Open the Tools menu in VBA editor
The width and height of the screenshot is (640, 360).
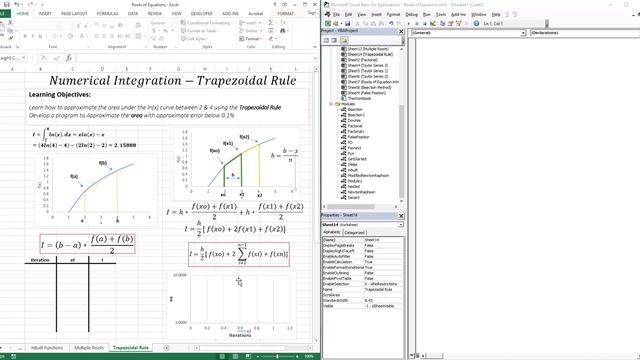(x=441, y=14)
